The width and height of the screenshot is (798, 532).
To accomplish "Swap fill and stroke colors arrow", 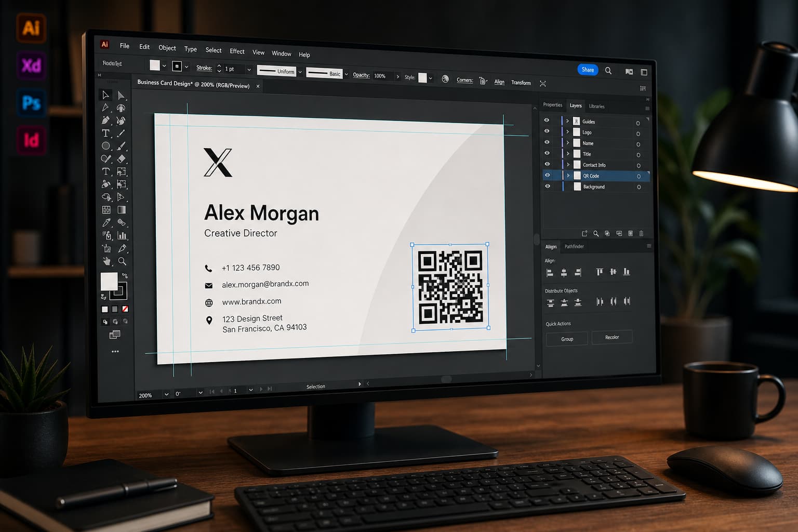I will point(125,275).
